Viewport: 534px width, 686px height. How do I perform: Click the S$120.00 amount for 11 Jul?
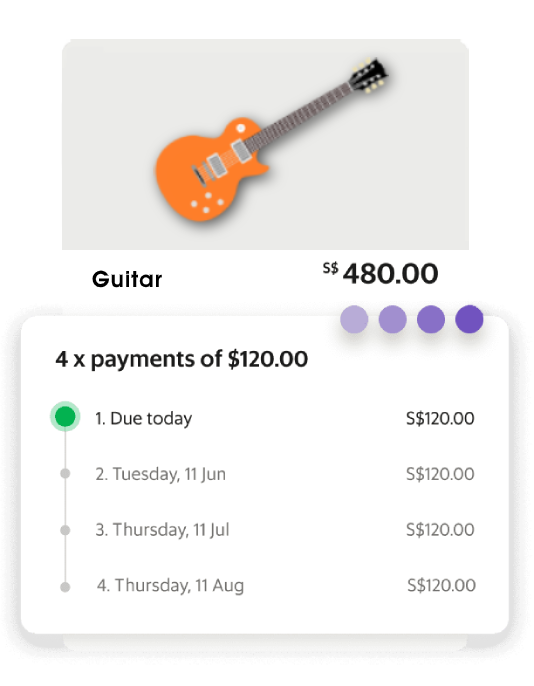point(440,530)
